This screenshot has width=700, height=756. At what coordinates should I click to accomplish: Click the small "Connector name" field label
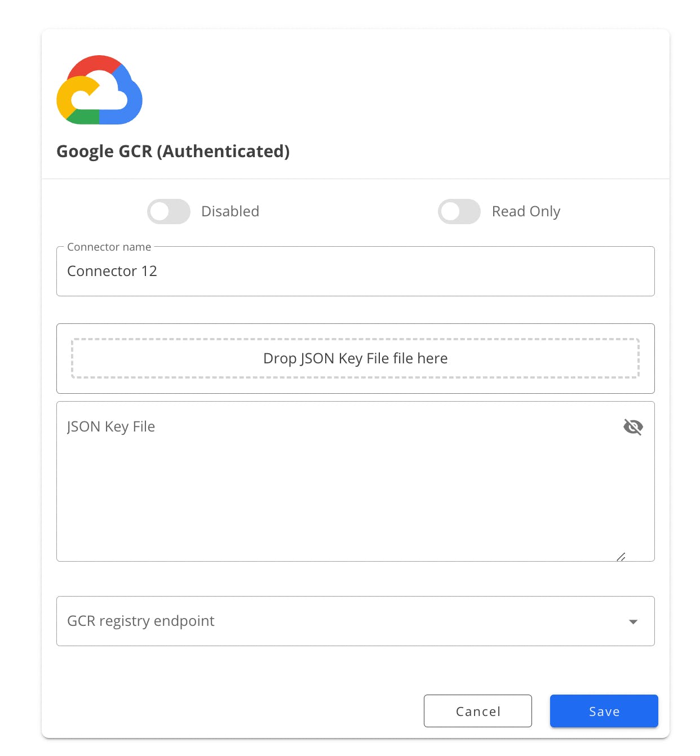coord(109,247)
